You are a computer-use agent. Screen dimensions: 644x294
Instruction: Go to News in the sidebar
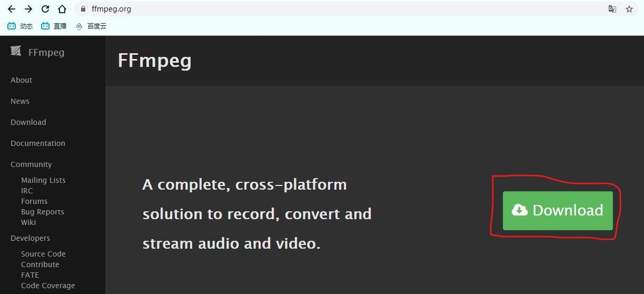[x=20, y=101]
